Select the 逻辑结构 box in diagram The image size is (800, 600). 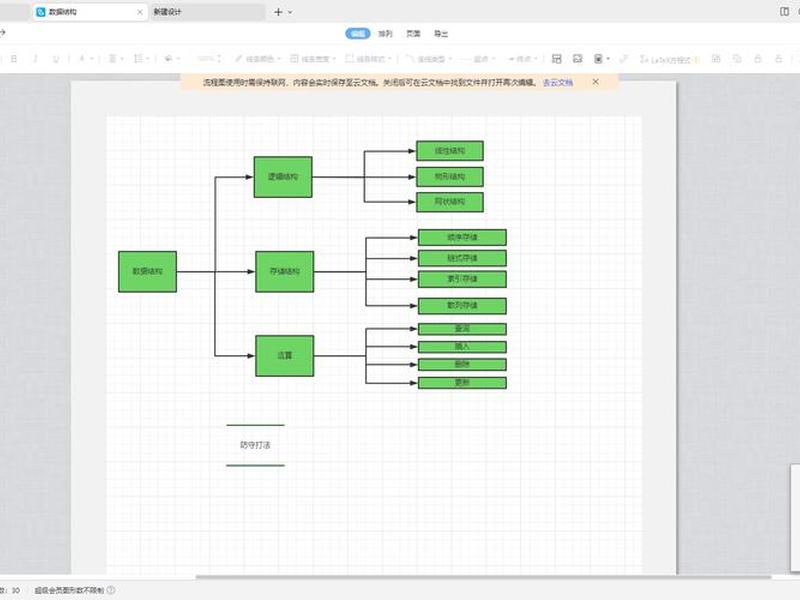283,177
